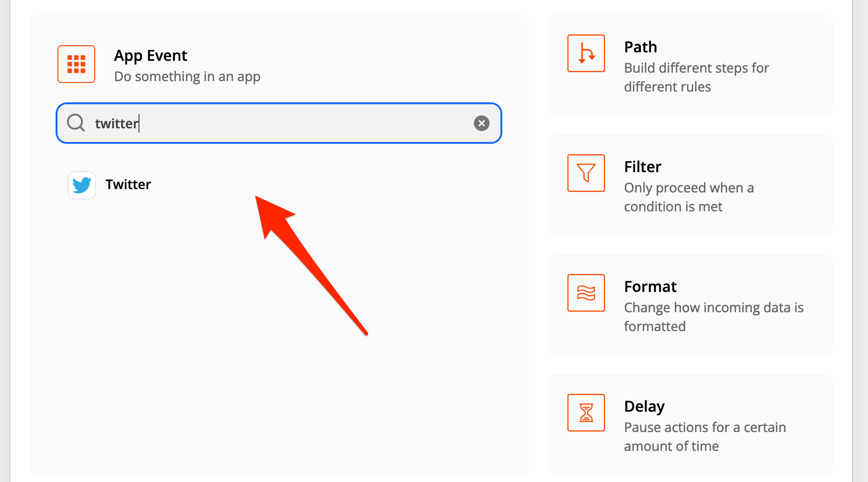Clear the twitter search text
Screen dimensions: 868x482
(x=481, y=123)
